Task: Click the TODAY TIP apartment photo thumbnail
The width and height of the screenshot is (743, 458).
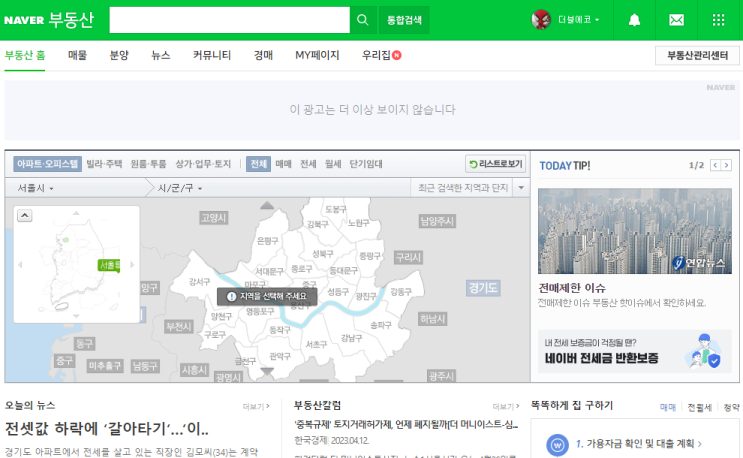Action: tap(634, 231)
